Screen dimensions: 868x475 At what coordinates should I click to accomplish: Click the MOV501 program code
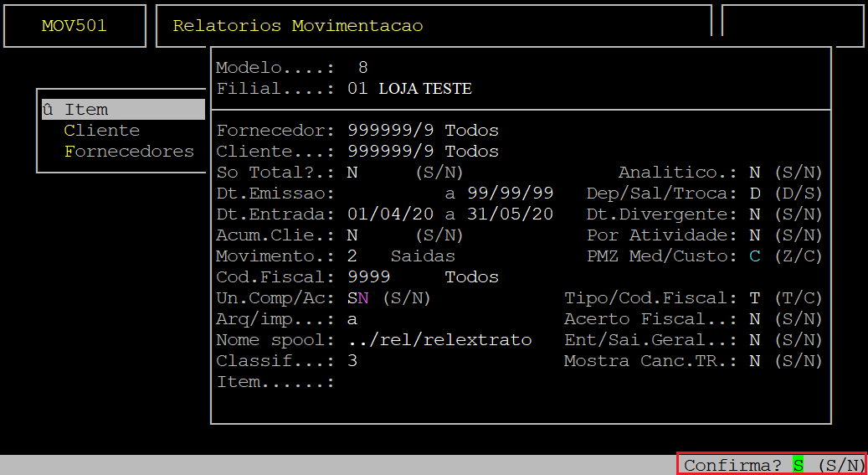pyautogui.click(x=74, y=25)
